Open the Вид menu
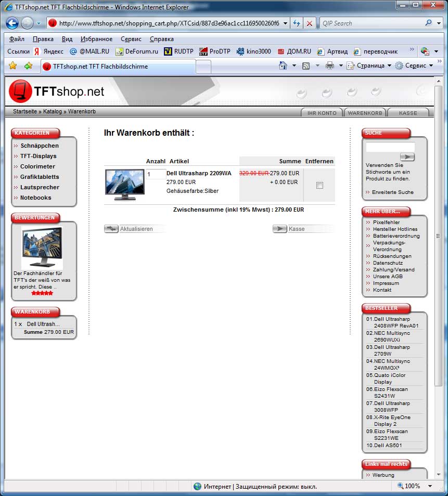The width and height of the screenshot is (448, 496). click(67, 39)
